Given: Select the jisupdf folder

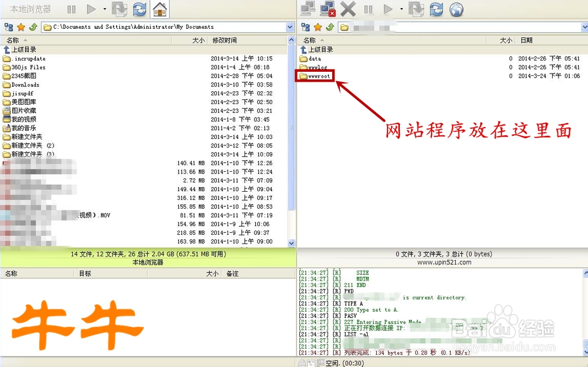Looking at the screenshot, I should [x=18, y=94].
